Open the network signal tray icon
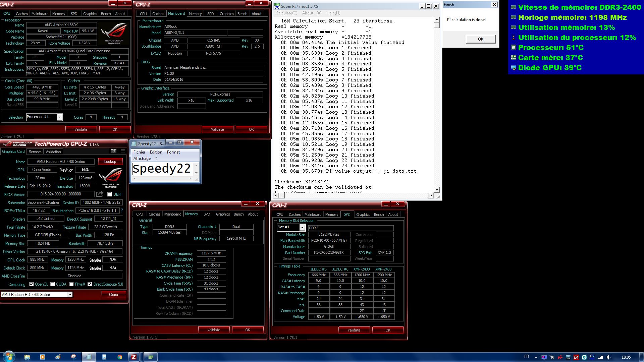Viewport: 644px width, 362px height. [600, 357]
